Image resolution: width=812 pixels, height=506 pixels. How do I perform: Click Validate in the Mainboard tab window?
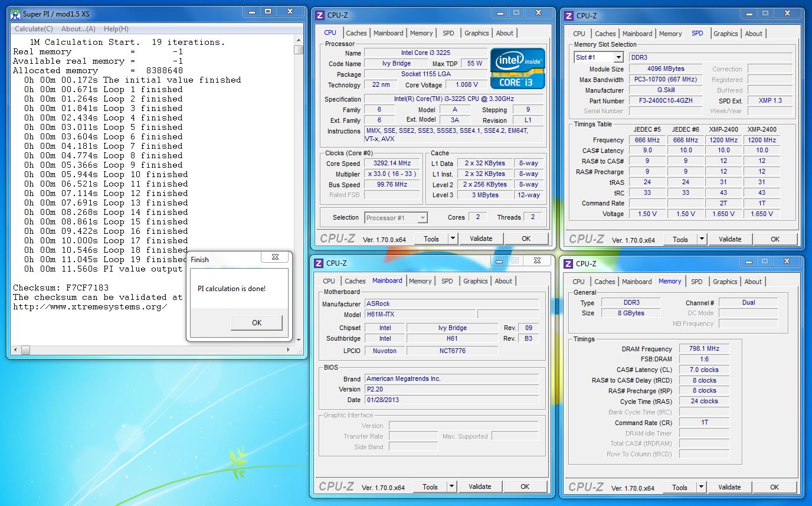point(480,487)
